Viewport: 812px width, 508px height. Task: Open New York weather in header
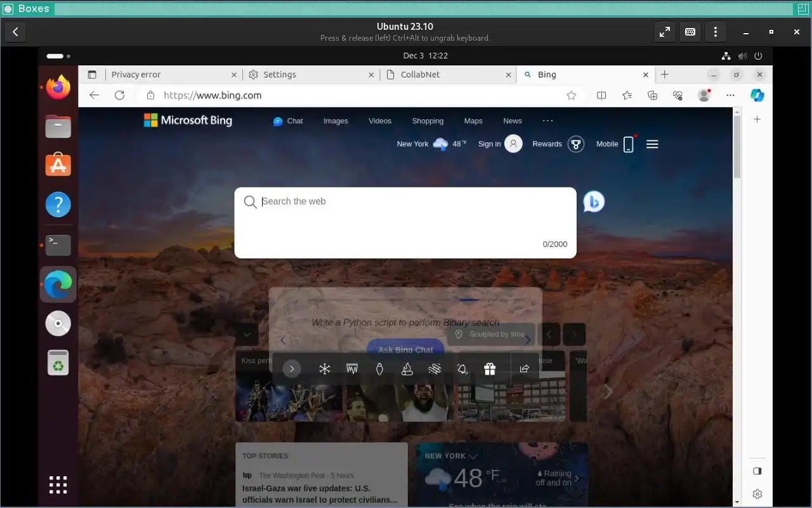pyautogui.click(x=431, y=144)
